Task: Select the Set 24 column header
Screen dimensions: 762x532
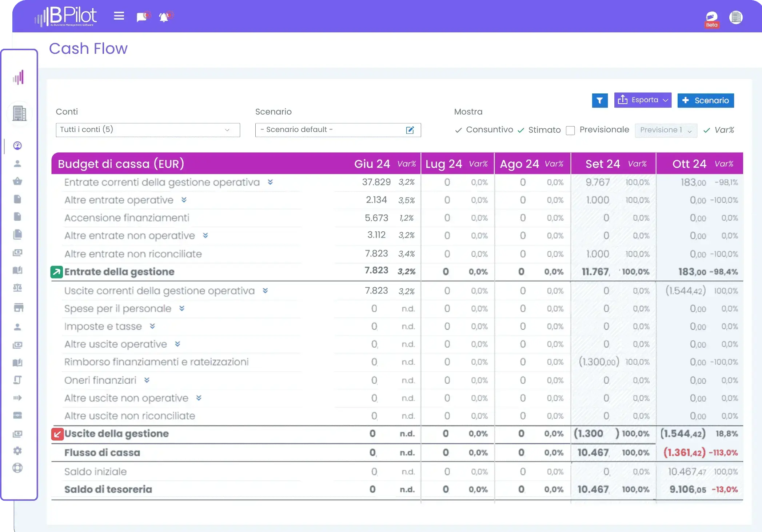Action: 603,164
